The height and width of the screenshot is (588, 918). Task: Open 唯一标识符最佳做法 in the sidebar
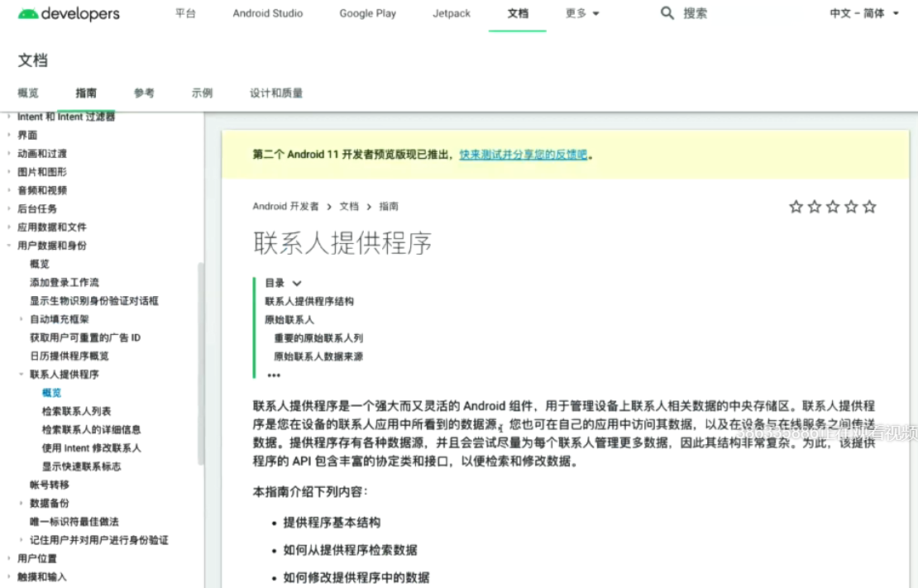tap(74, 521)
